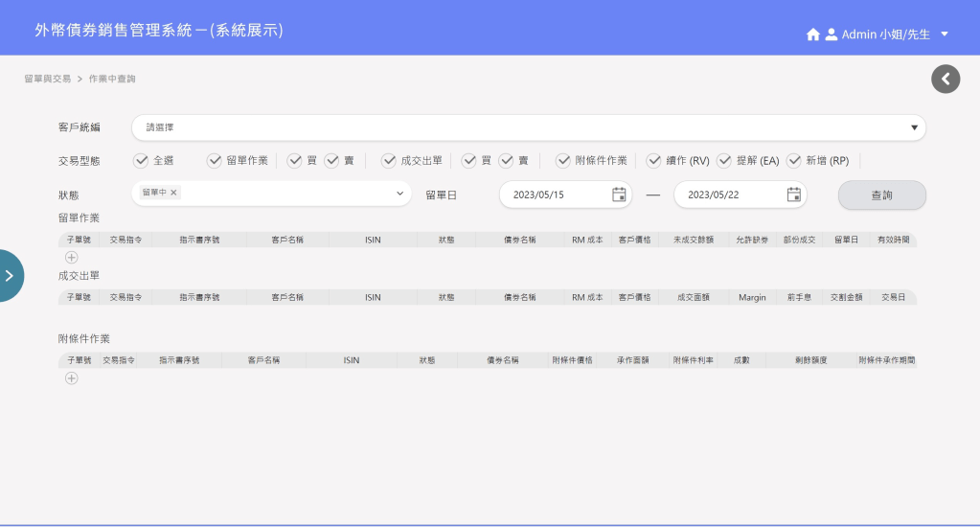Open the Admin user menu arrow
Viewport: 980px width, 527px height.
[945, 34]
